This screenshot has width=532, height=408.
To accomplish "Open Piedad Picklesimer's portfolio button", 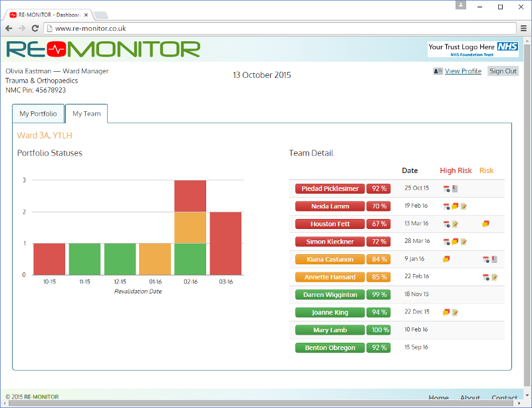I will [330, 188].
